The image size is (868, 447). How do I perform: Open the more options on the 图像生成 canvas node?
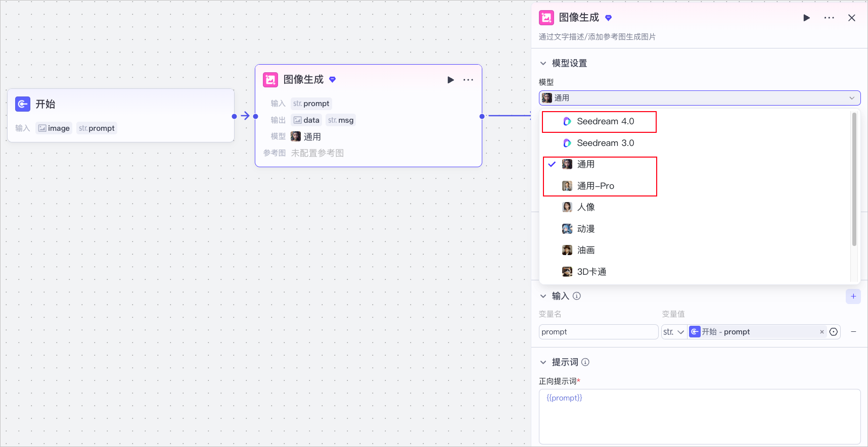[468, 80]
